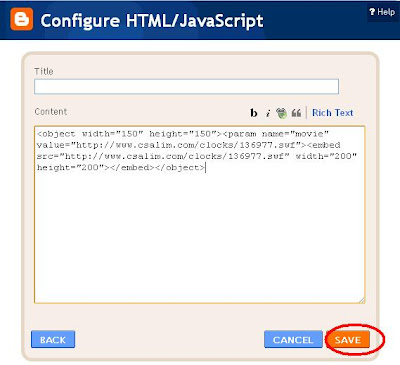This screenshot has width=400, height=365.
Task: Click the Configure HTML/JavaScript heading
Action: [152, 21]
